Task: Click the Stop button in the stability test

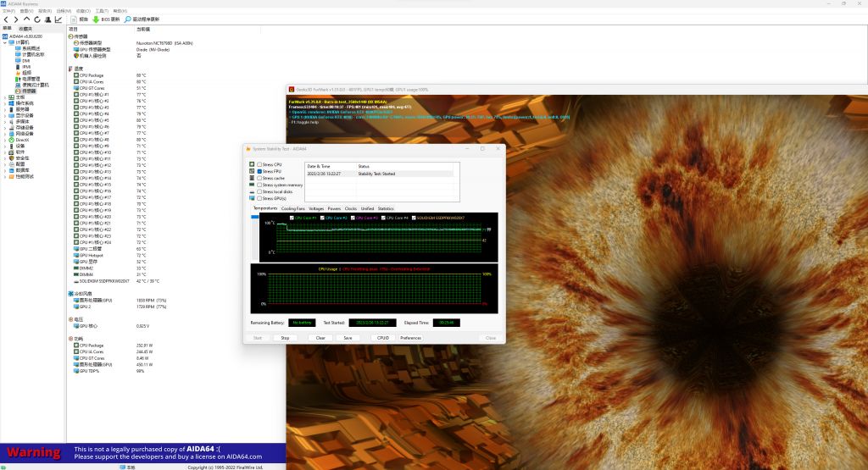Action: [285, 338]
